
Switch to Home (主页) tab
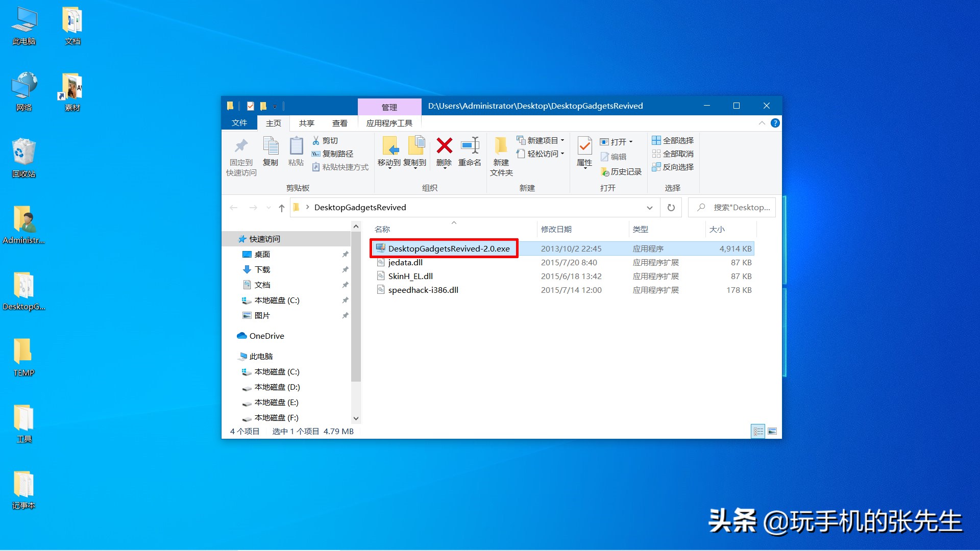(x=274, y=123)
